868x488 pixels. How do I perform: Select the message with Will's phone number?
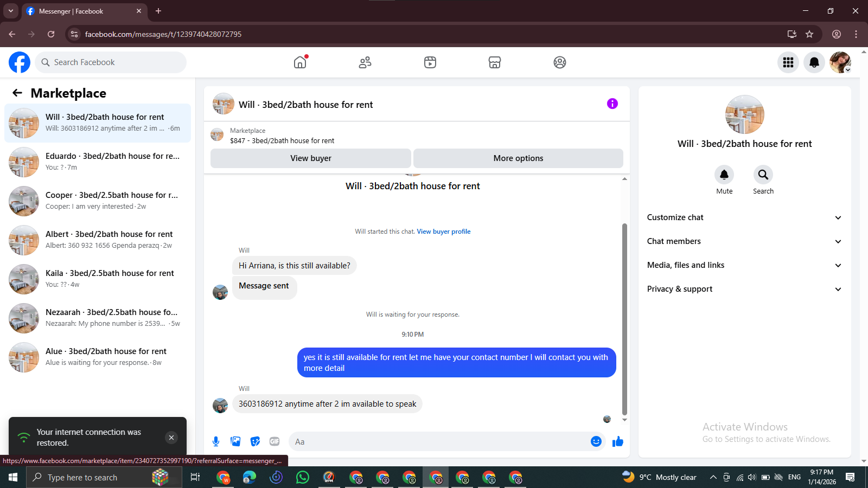pyautogui.click(x=327, y=404)
